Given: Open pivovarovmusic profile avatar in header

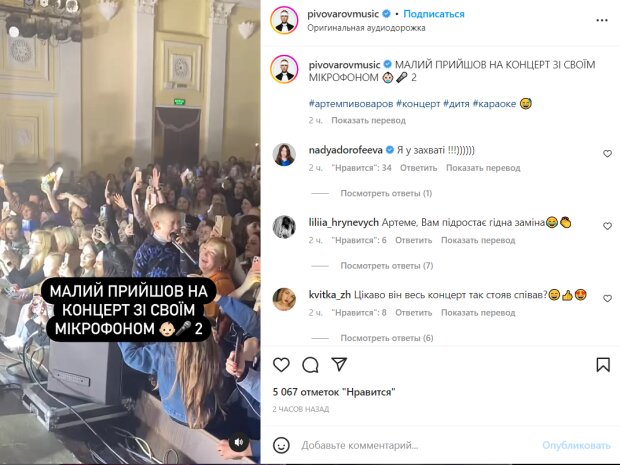Looking at the screenshot, I should tap(284, 20).
